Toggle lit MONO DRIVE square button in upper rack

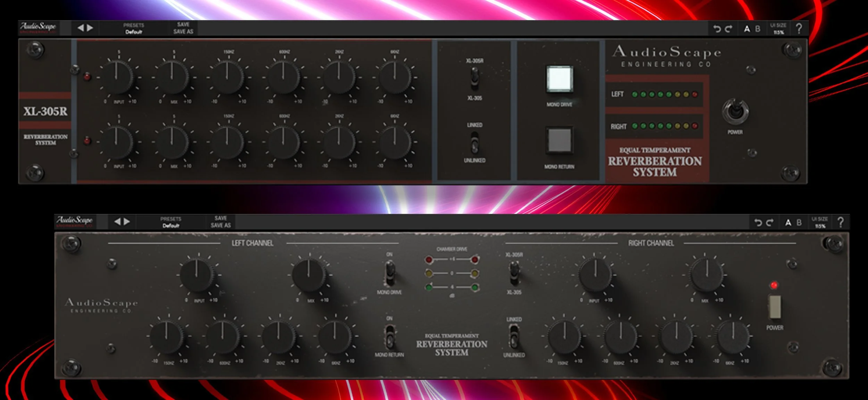(x=559, y=79)
